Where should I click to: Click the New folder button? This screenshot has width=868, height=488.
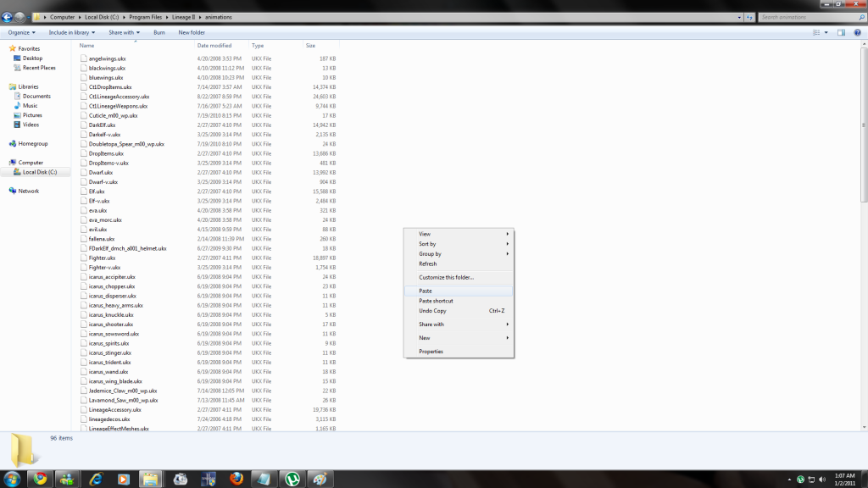coord(192,32)
